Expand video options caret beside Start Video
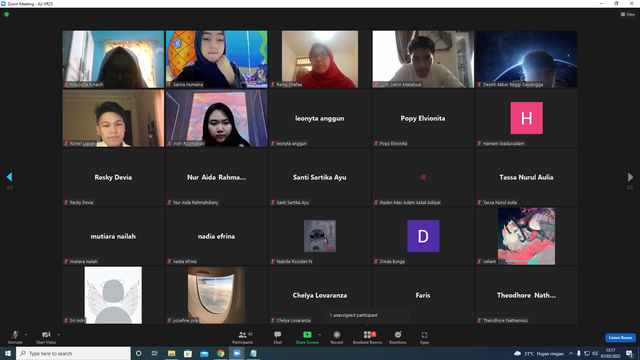Image resolution: width=640 pixels, height=360 pixels. pyautogui.click(x=59, y=335)
